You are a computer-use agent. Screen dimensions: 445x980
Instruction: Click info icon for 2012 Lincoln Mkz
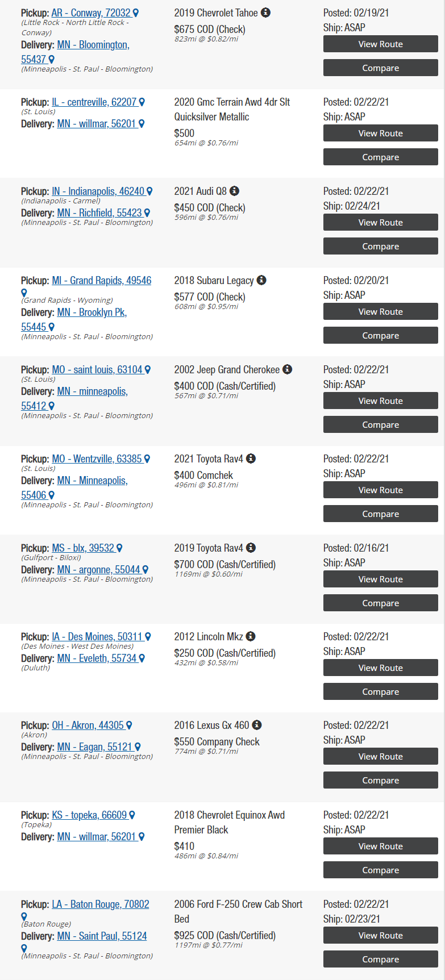pos(251,636)
